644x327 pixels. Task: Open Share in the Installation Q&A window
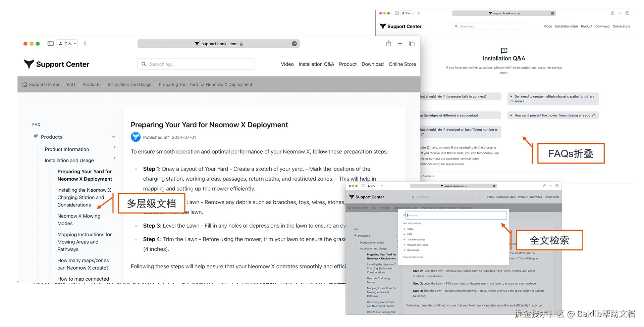[x=612, y=13]
